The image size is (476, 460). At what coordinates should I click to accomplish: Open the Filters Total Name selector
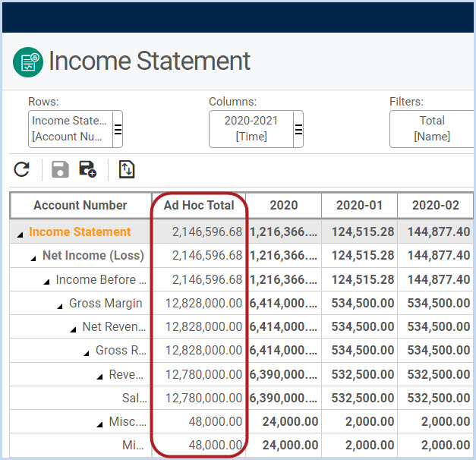pyautogui.click(x=432, y=129)
